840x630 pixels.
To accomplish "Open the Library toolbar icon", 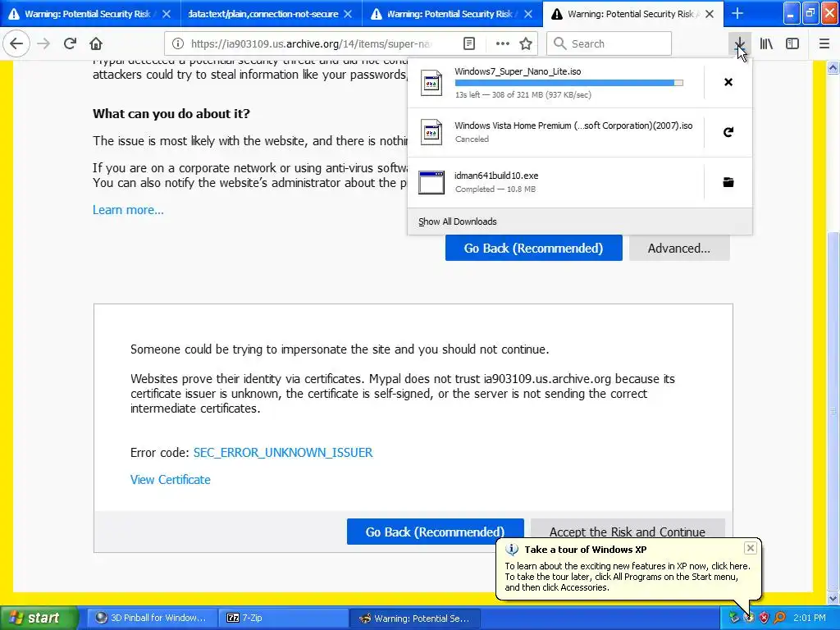I will pos(766,43).
